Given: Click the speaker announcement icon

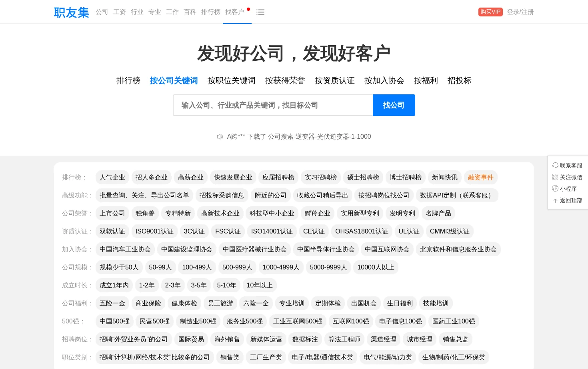Looking at the screenshot, I should [x=220, y=137].
